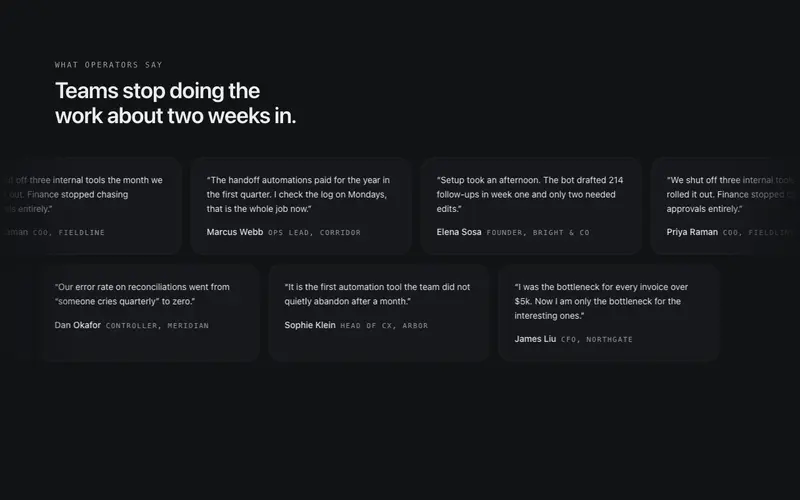Viewport: 800px width, 500px height.
Task: Click the Controller, Meridian label
Action: click(157, 326)
